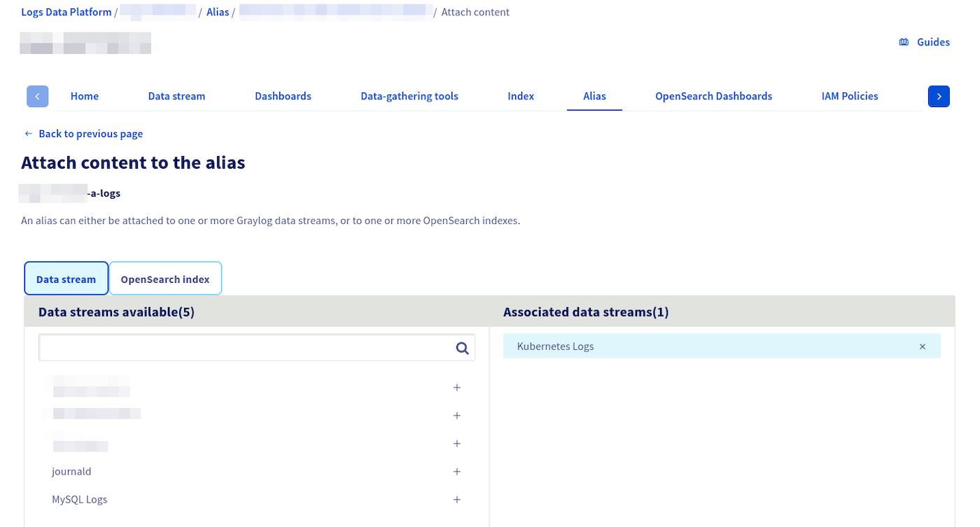Add journald via its plus icon
The image size is (980, 527).
(x=456, y=471)
